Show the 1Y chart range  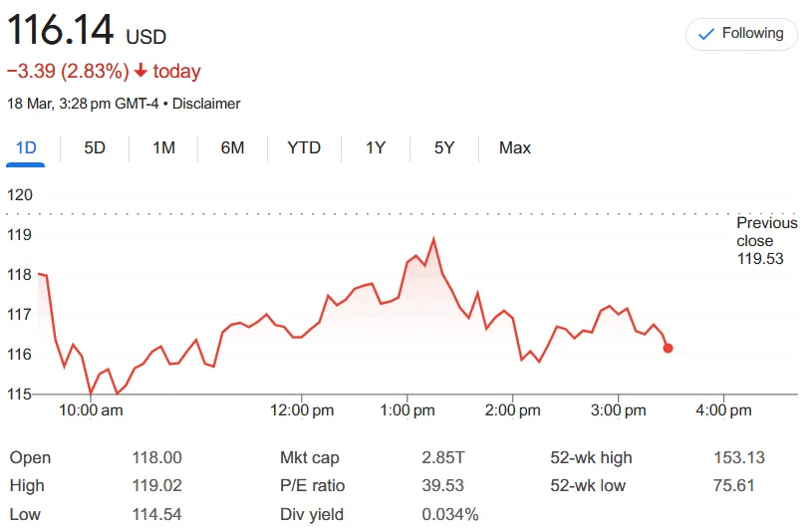(x=376, y=147)
